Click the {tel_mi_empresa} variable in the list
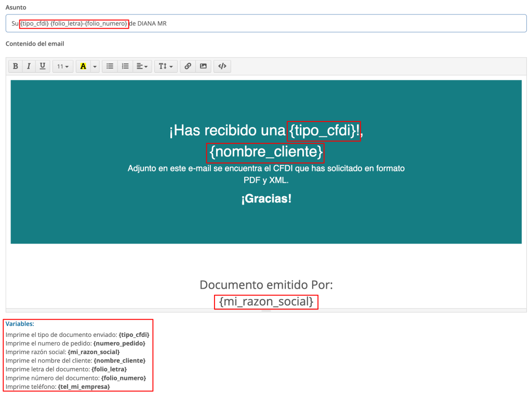 click(84, 387)
